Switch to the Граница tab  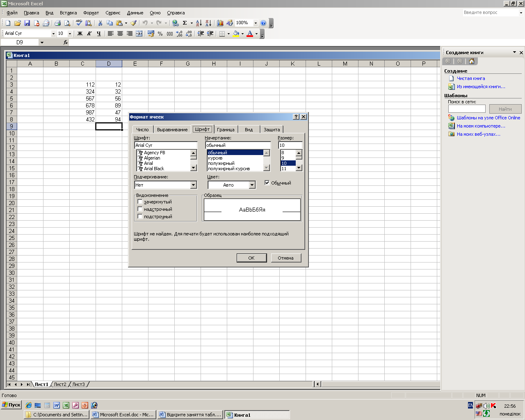[x=226, y=130]
